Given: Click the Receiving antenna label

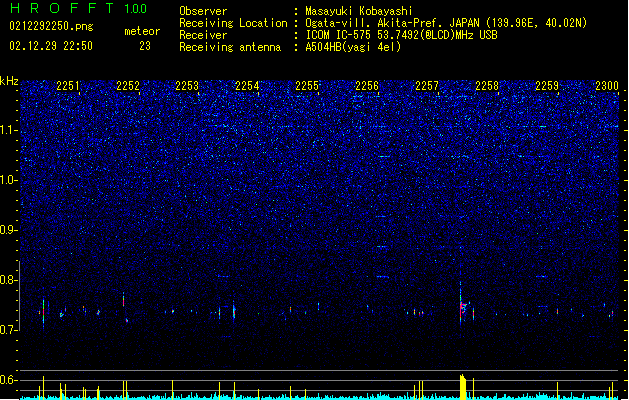Looking at the screenshot, I should [x=230, y=47].
